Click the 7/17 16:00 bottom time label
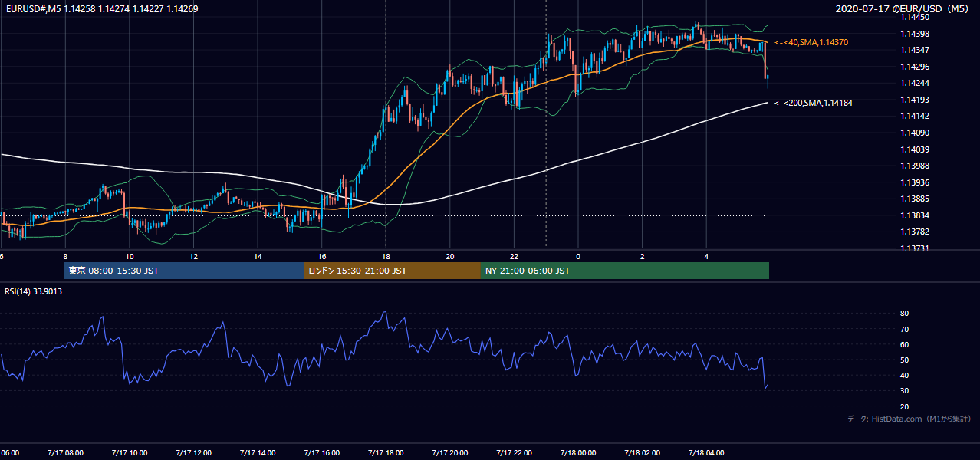 [x=321, y=453]
